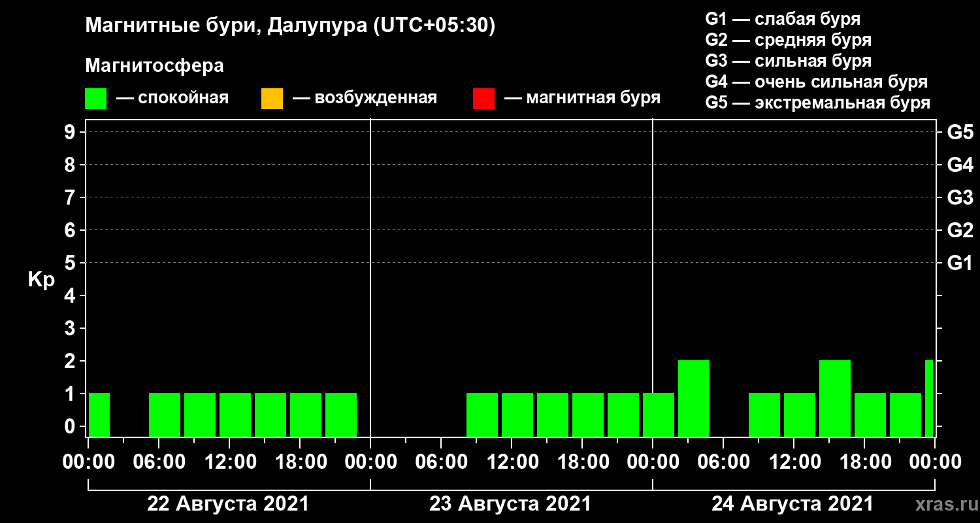Click the narrow Kp 2 bar ending 24 August
This screenshot has width=980, height=523.
click(x=929, y=398)
